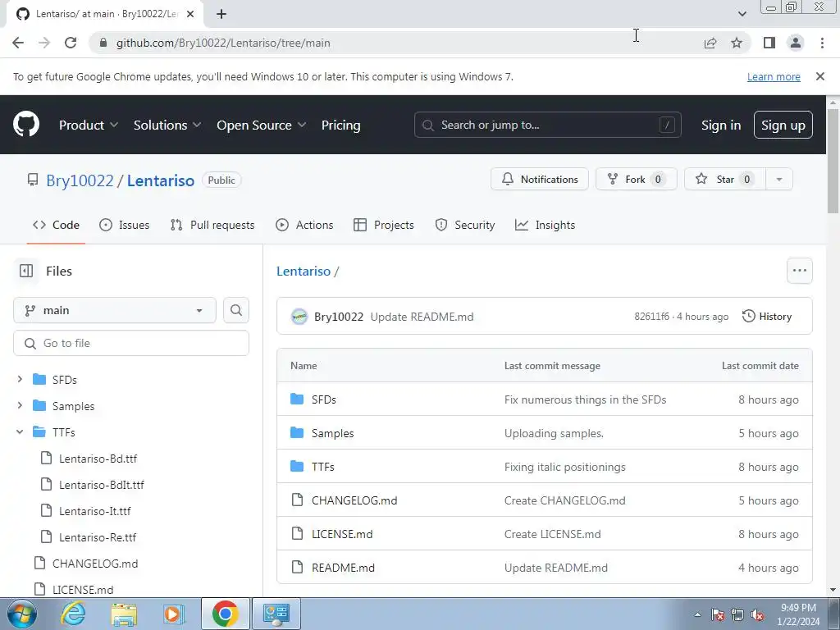Open Lentariso-It.ttf in the file tree
Screen dimensions: 840x630
pos(95,510)
